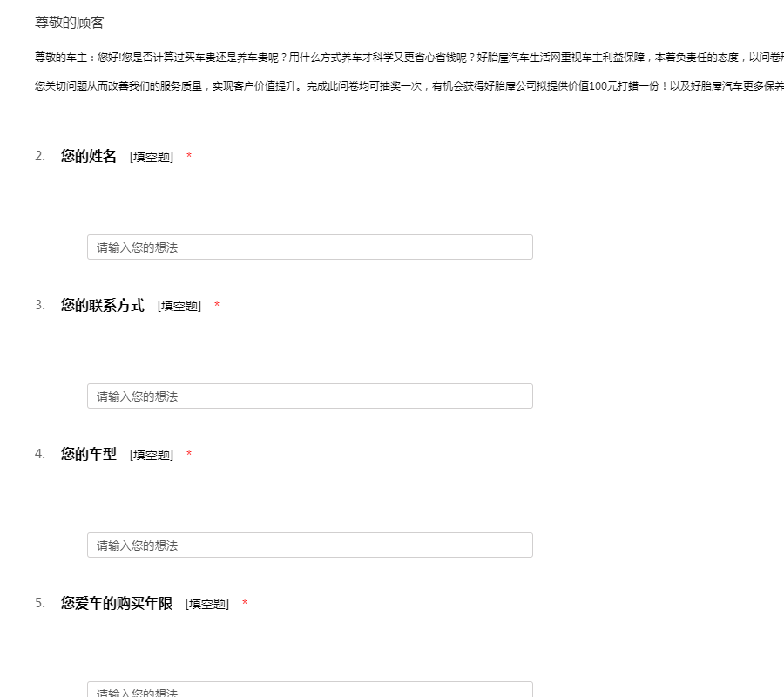Screen dimensions: 784x697
Task: Click question number 5 before 您爱车的购买年限
Action: pyautogui.click(x=39, y=604)
